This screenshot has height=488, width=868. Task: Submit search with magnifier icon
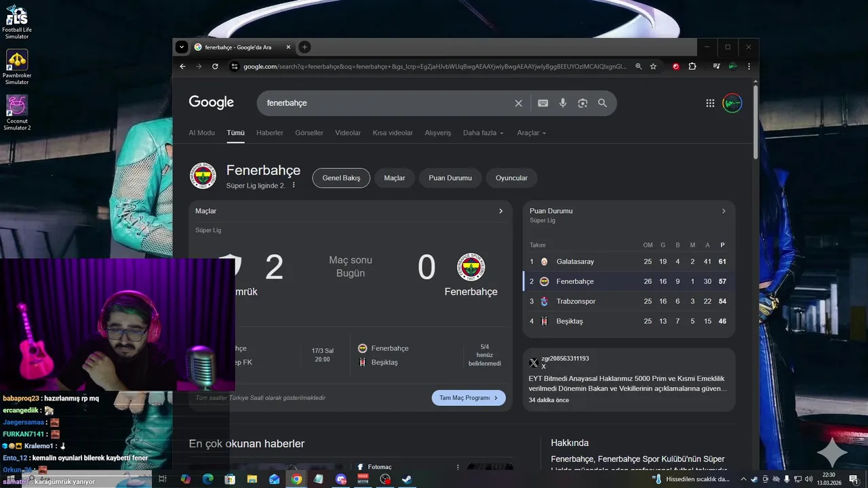point(602,103)
